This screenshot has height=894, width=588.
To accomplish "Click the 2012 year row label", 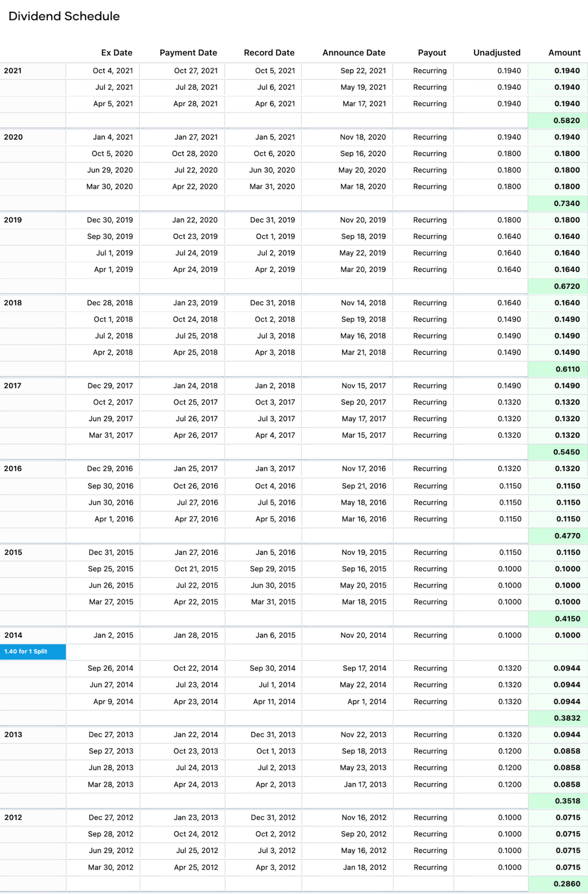I will point(13,817).
